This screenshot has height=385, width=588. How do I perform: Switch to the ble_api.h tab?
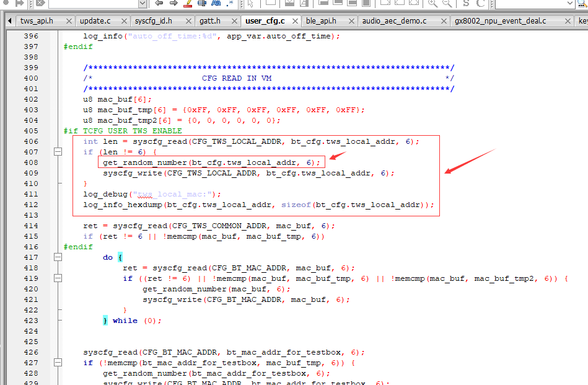tap(321, 21)
